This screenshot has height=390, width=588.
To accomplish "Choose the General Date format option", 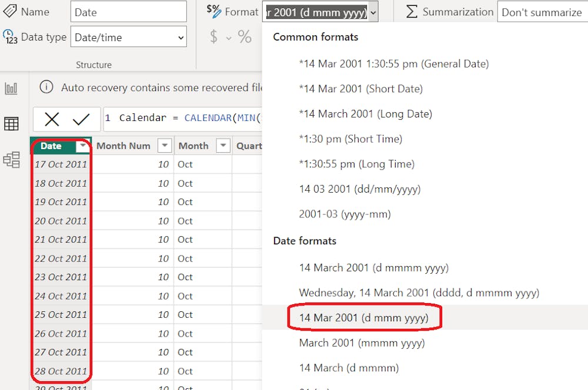I will pos(393,63).
